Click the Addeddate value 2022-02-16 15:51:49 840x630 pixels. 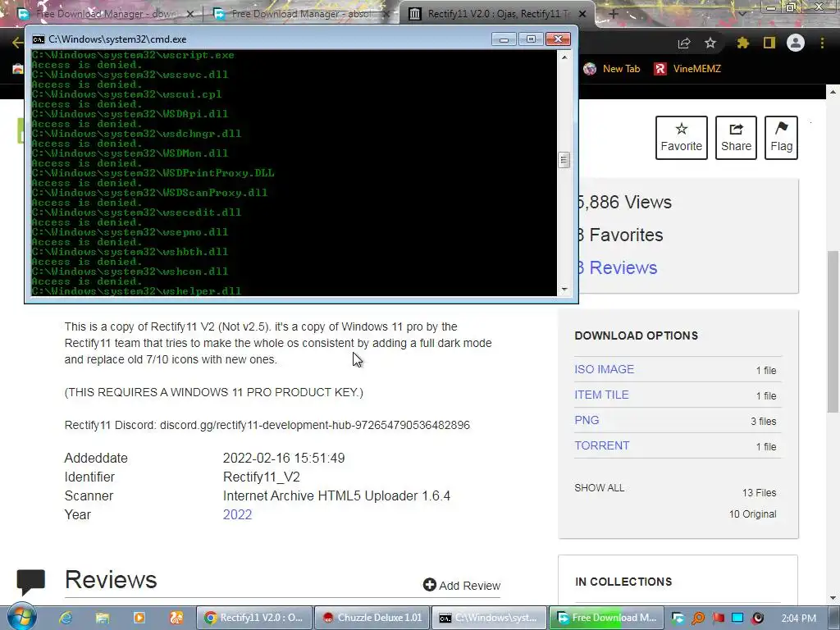tap(284, 458)
